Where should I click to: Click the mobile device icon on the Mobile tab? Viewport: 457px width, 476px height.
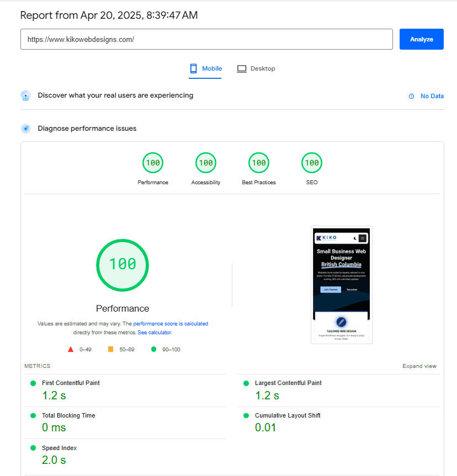point(193,68)
